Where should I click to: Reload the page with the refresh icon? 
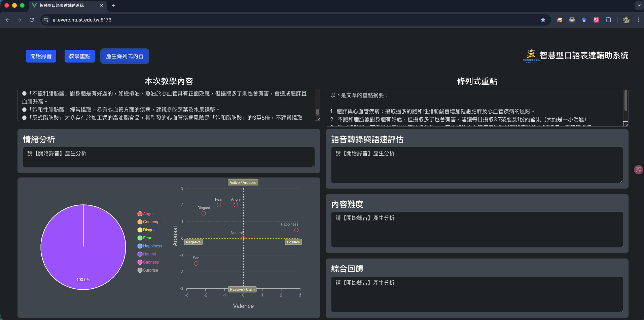tap(32, 20)
